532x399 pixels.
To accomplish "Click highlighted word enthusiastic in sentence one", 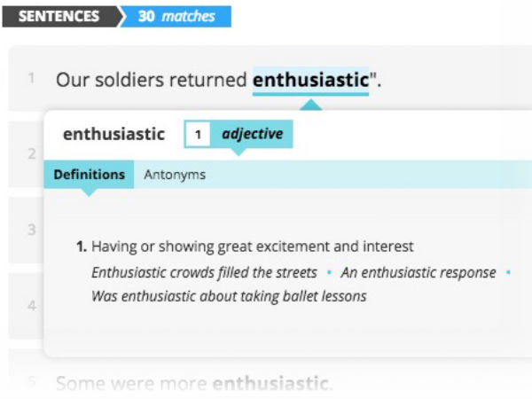I will tap(310, 80).
